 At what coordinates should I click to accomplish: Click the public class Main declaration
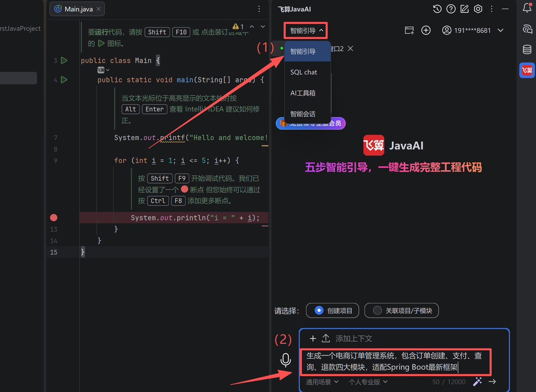point(121,61)
